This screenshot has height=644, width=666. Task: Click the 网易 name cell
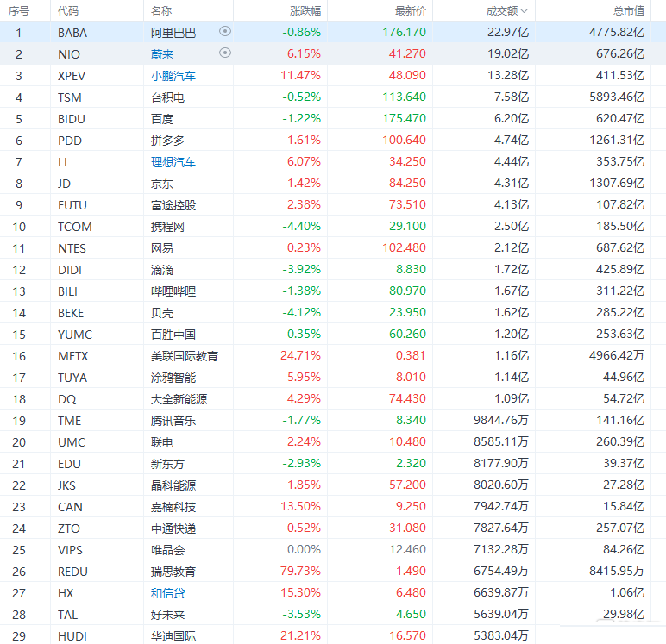pos(162,248)
